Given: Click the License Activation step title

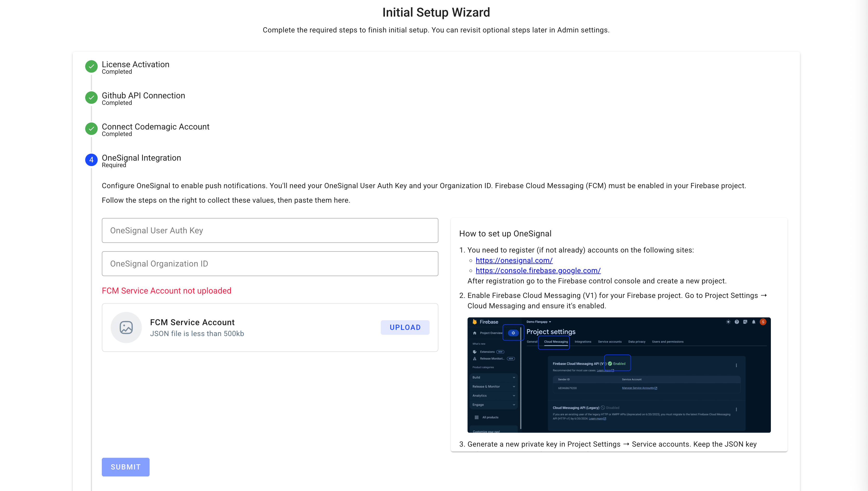Looking at the screenshot, I should [x=136, y=64].
